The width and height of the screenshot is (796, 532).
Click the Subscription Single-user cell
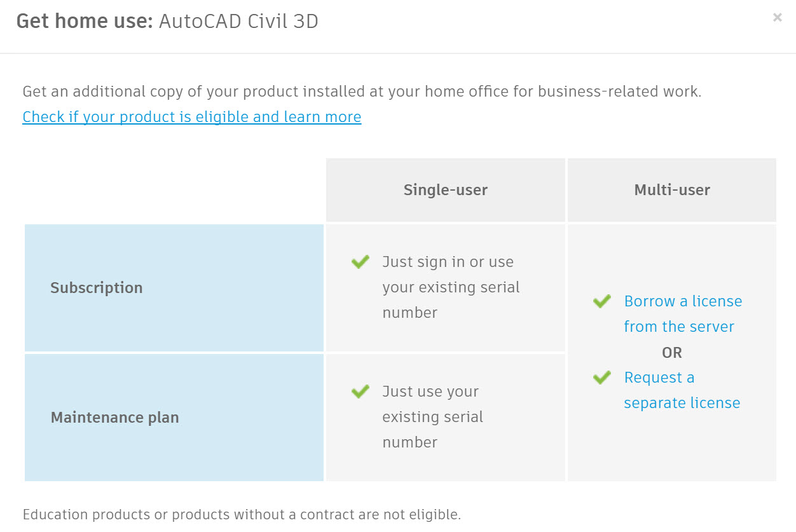pos(445,287)
